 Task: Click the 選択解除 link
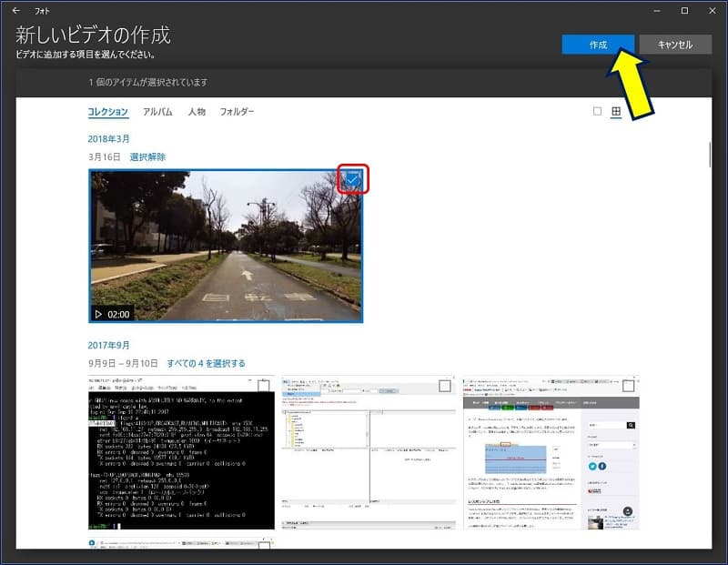pyautogui.click(x=147, y=157)
